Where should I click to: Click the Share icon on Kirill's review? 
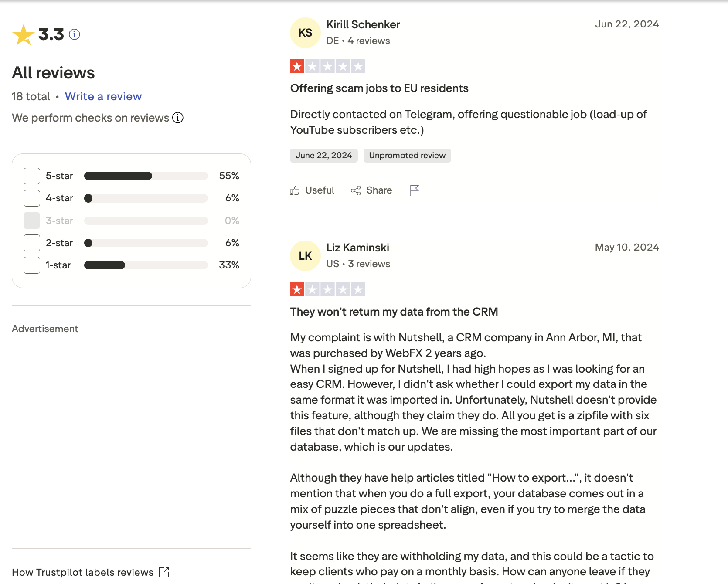coord(356,190)
